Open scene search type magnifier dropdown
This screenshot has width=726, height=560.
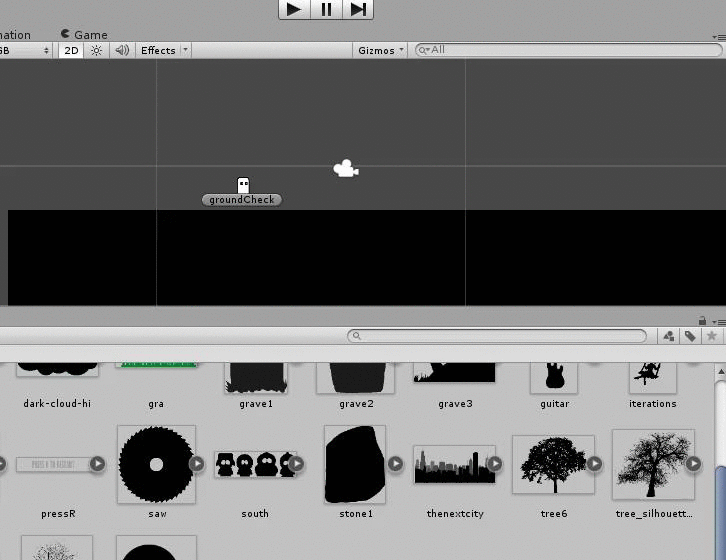tap(424, 50)
